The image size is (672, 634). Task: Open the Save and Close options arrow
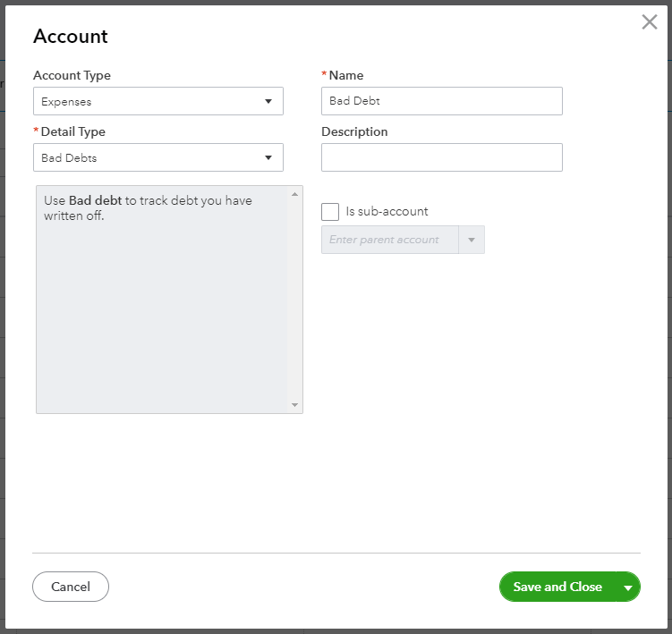tap(628, 588)
